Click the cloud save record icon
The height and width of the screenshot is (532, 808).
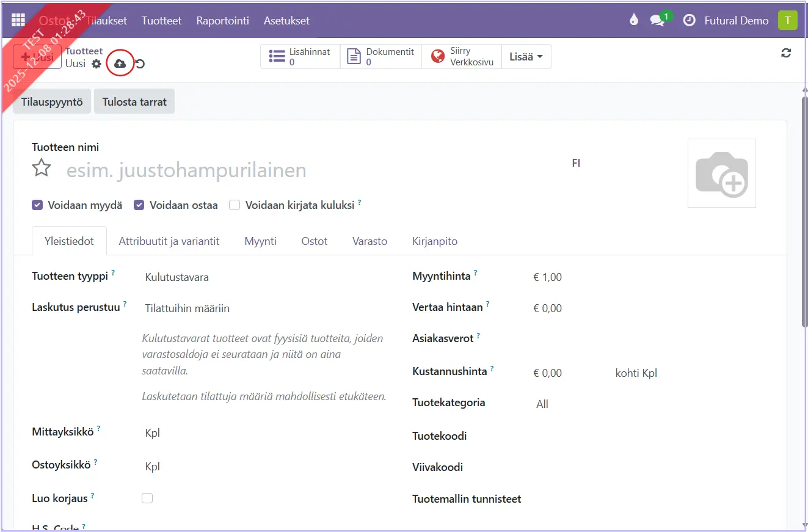[x=120, y=64]
